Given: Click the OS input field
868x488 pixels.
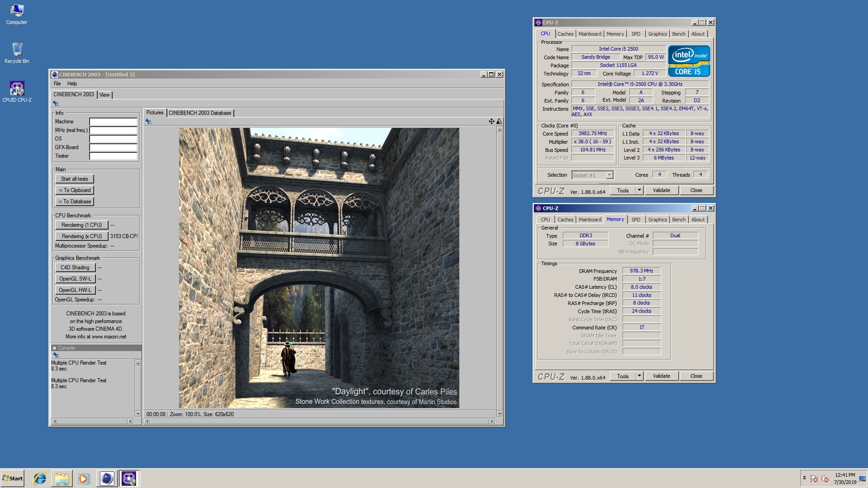Looking at the screenshot, I should [x=113, y=139].
